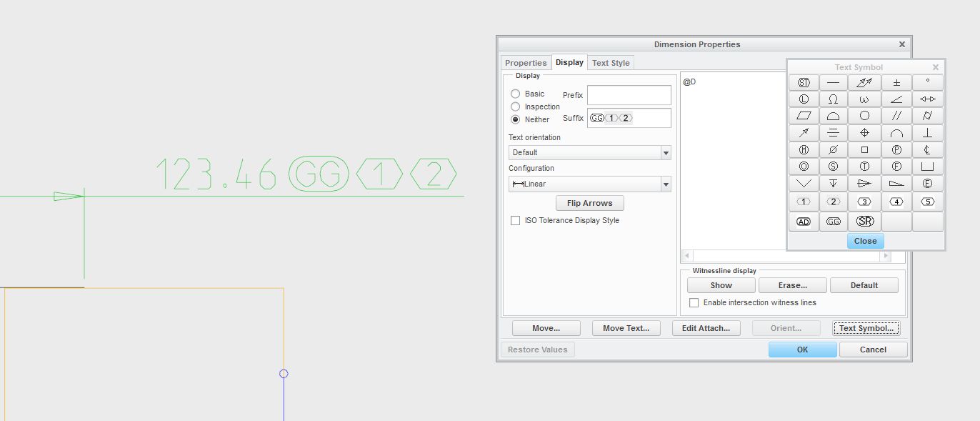Close the Text Symbol palette
This screenshot has width=980, height=421.
(x=865, y=241)
